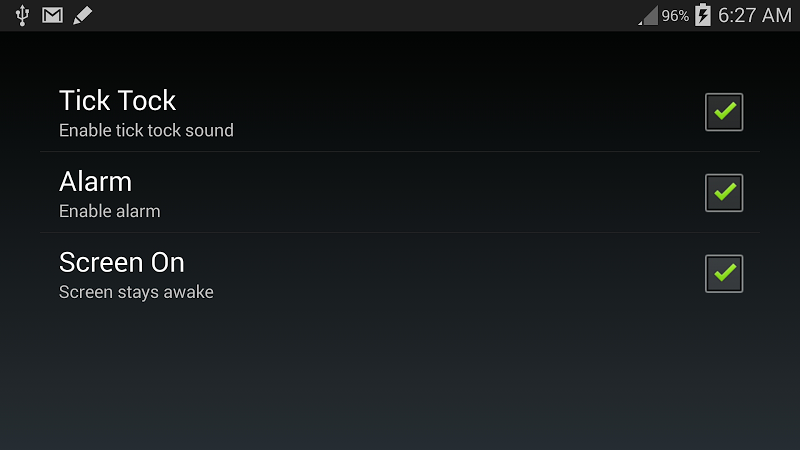
Task: Tap the "Enable alarm" description text
Action: coord(110,211)
